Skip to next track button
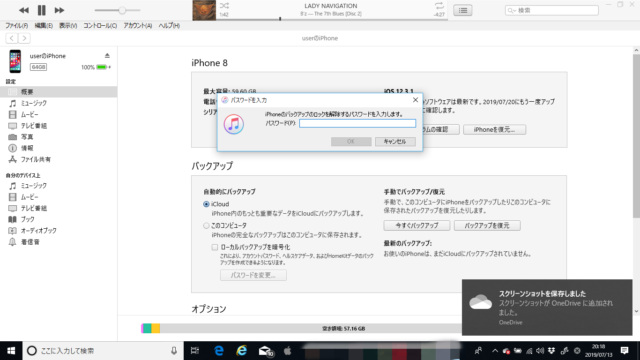640x360 pixels. [59, 10]
